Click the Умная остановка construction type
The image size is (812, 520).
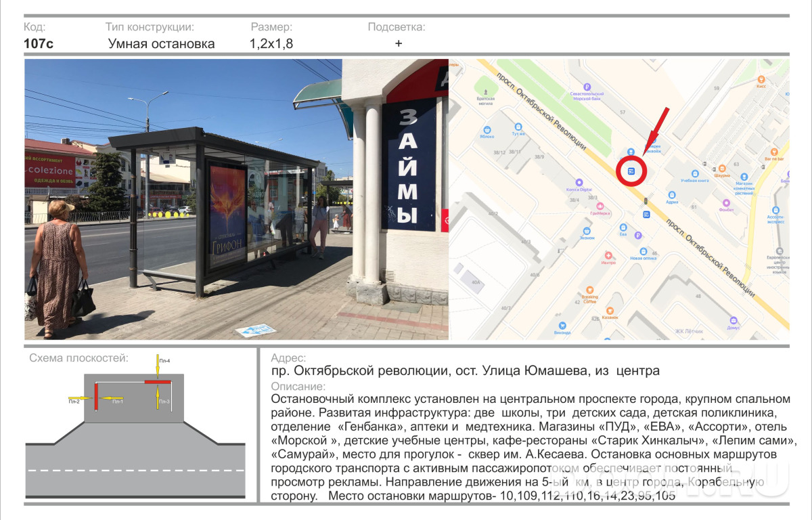(x=162, y=44)
